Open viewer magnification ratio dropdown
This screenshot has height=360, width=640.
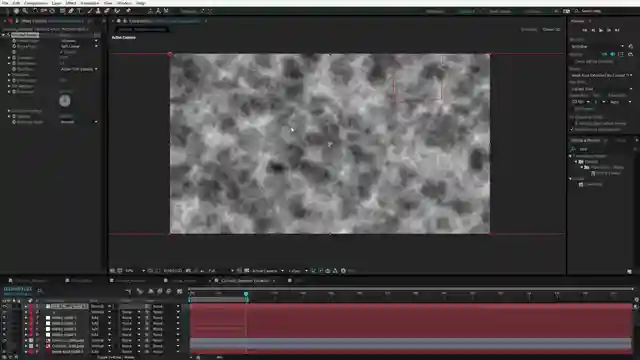coord(135,271)
